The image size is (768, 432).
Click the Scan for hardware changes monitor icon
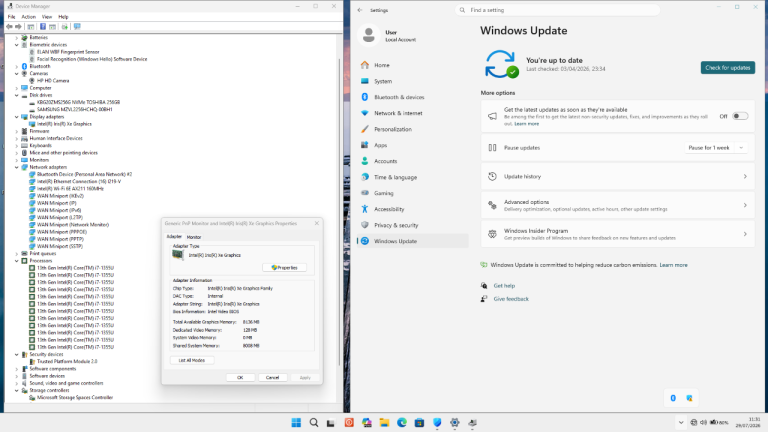coord(77,27)
